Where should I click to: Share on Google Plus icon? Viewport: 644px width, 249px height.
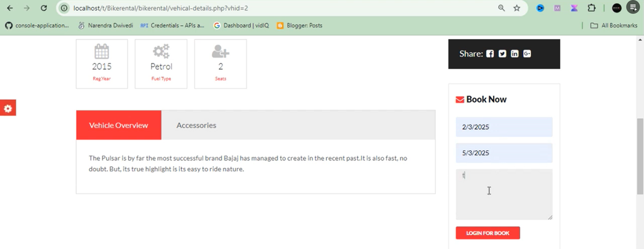527,54
